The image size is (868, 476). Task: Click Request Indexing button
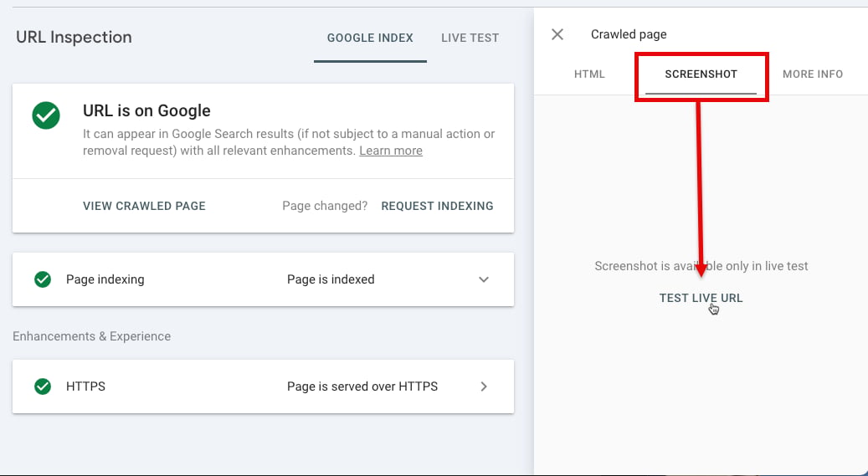pos(437,206)
